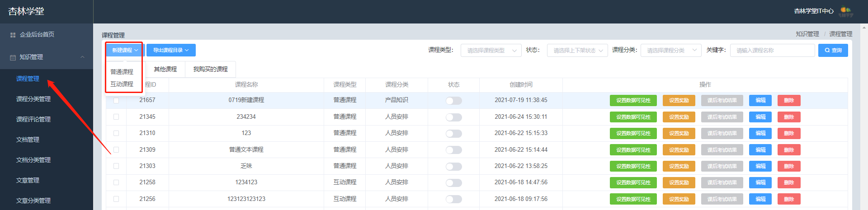Open the 导出课程目录 dropdown button
868x210 pixels.
point(171,50)
